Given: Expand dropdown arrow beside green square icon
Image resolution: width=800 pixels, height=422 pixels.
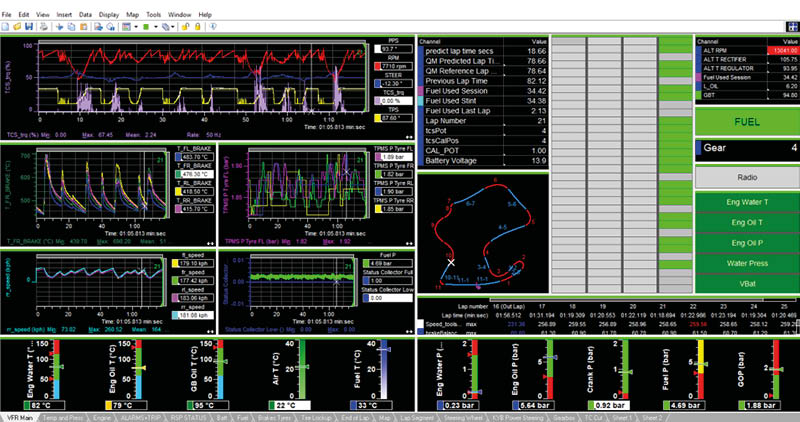Looking at the screenshot, I should tap(156, 27).
